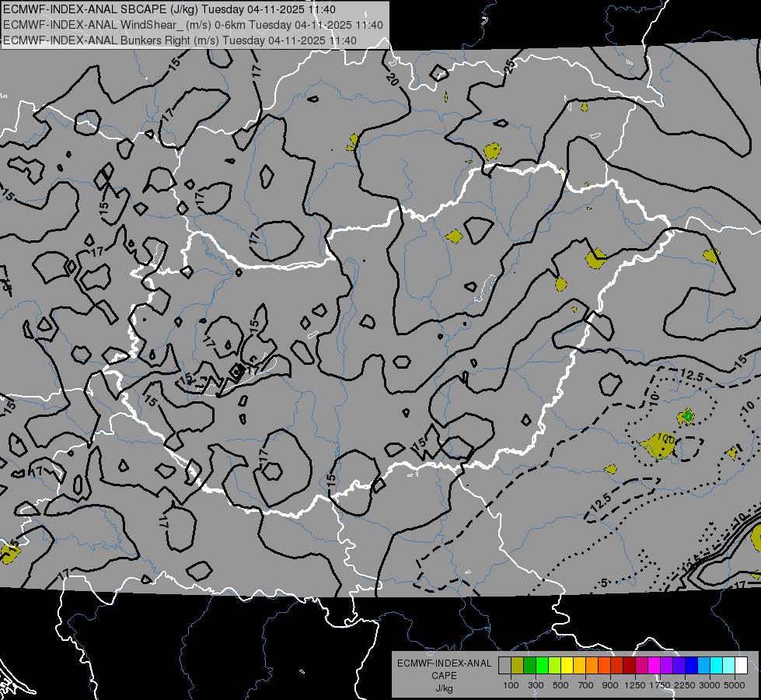Click the legend value 2250

685,685
